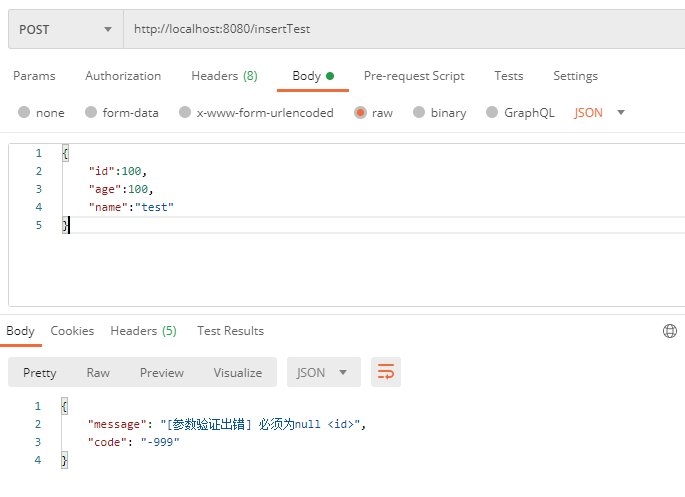Click the "message" line in response
The height and width of the screenshot is (497, 685).
[x=226, y=424]
